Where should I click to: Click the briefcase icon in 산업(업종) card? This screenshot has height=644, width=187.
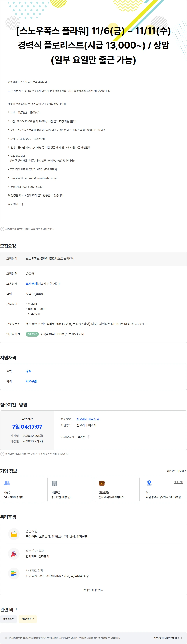(x=102, y=483)
